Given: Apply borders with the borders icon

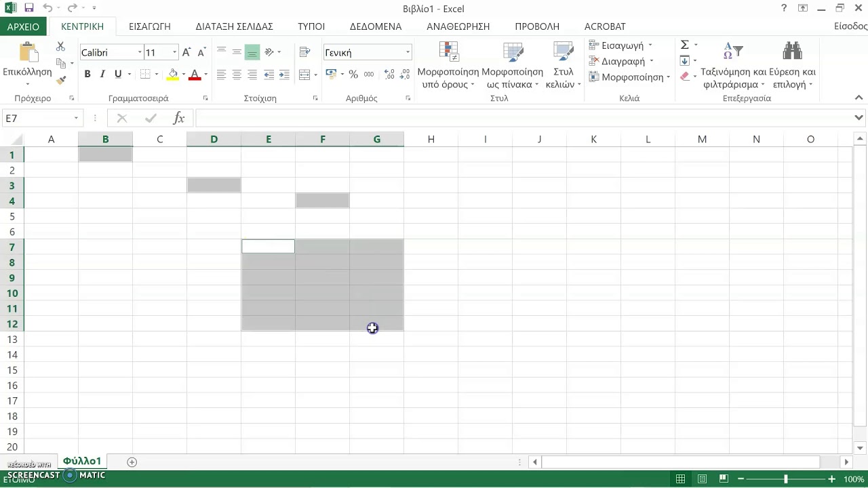Looking at the screenshot, I should pos(145,74).
